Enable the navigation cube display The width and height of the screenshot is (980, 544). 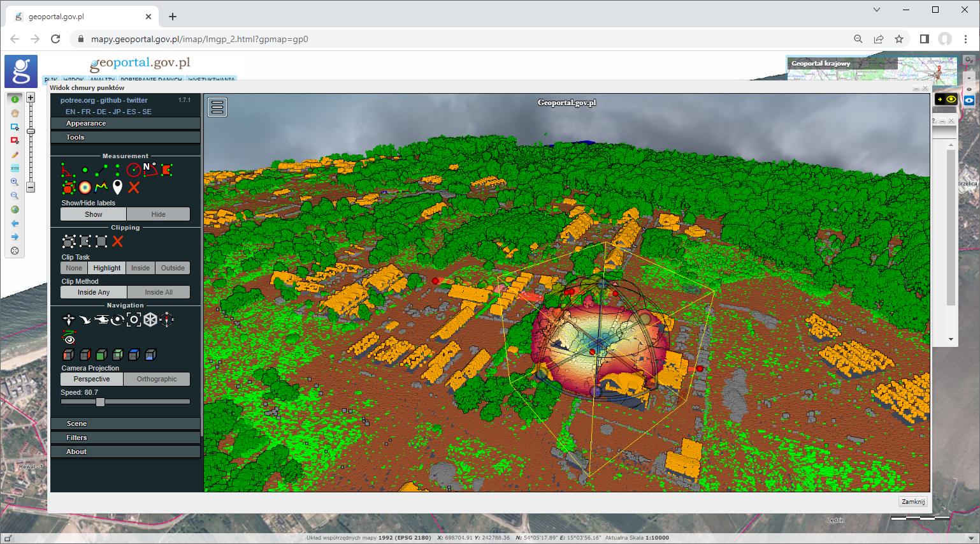(x=150, y=320)
